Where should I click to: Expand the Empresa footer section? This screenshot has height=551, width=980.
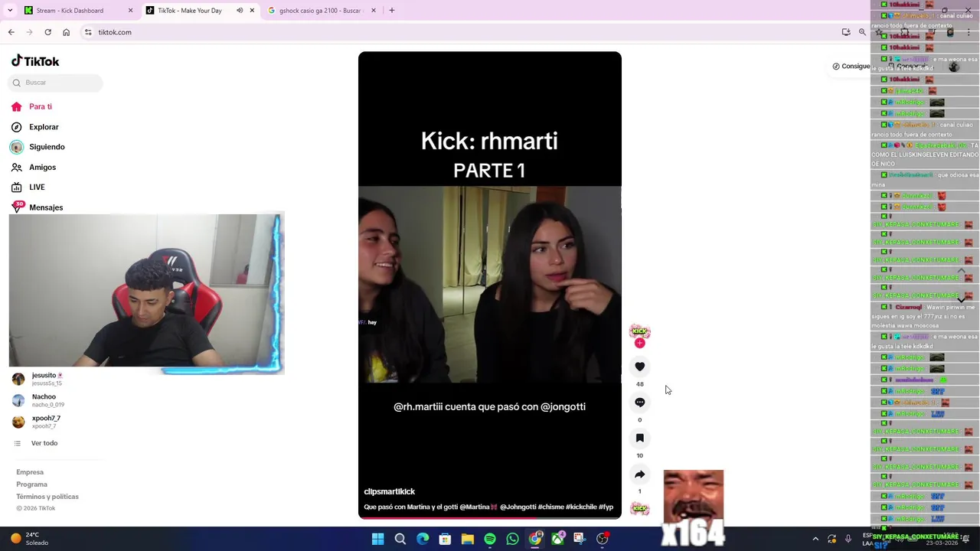tap(30, 472)
